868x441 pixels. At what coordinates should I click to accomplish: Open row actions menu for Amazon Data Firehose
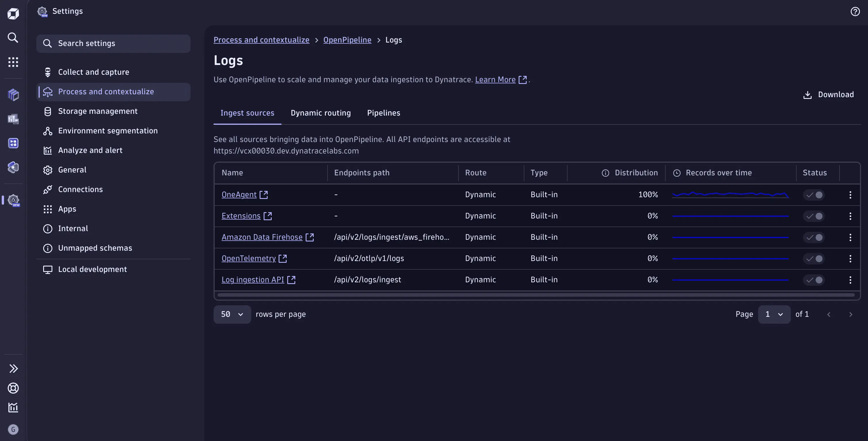point(850,237)
